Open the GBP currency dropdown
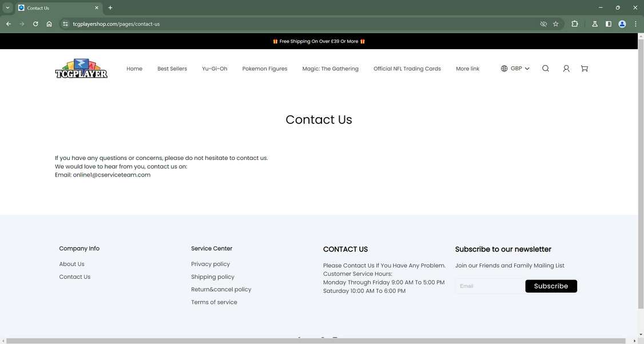This screenshot has width=644, height=344. click(x=519, y=69)
